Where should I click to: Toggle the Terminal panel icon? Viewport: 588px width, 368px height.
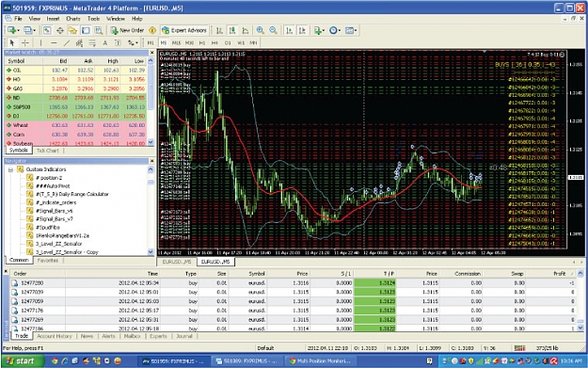pos(86,30)
